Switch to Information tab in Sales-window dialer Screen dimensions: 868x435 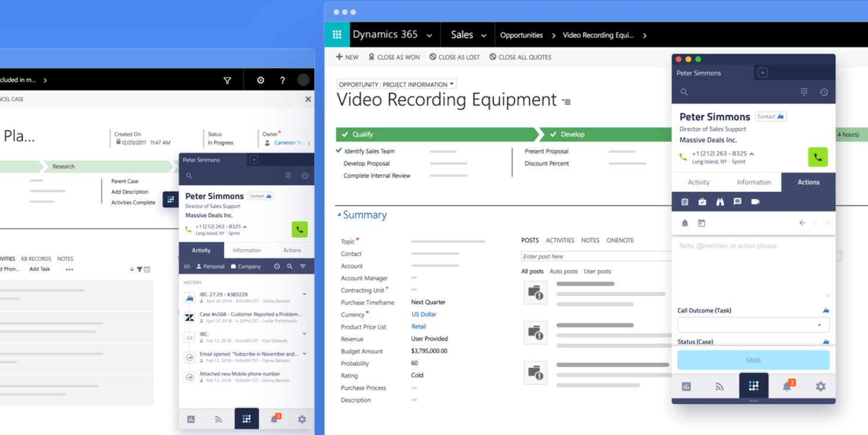pyautogui.click(x=754, y=182)
